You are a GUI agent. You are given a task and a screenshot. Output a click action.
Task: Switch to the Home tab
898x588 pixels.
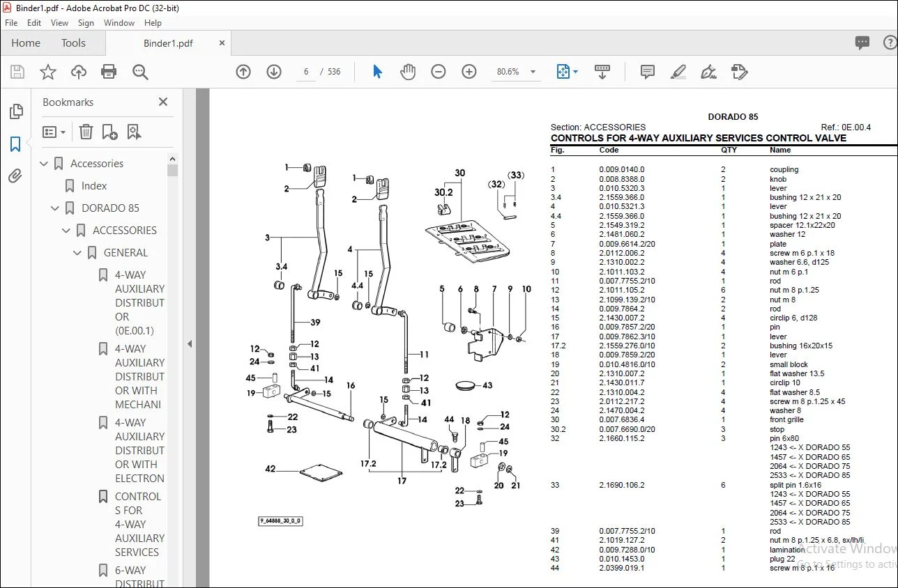coord(26,43)
